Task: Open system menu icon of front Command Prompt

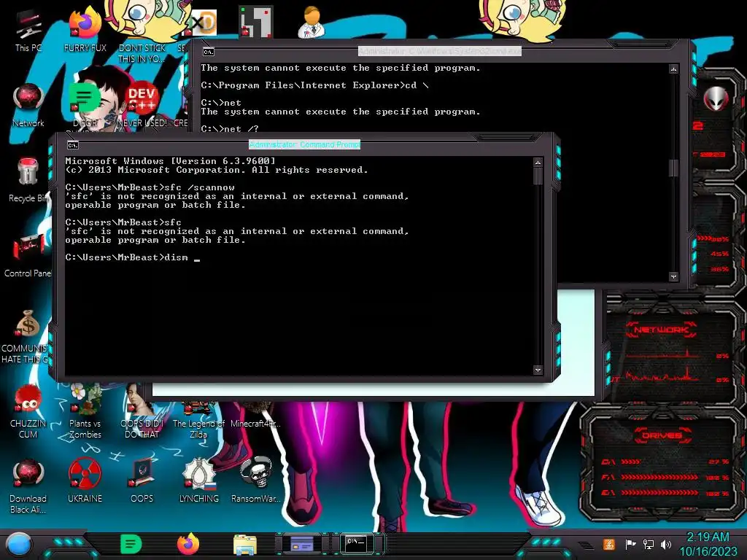Action: [73, 145]
